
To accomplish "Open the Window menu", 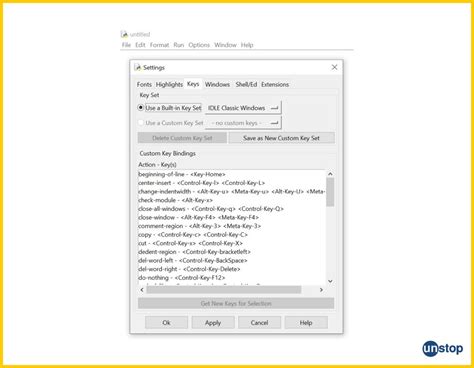I will 225,45.
